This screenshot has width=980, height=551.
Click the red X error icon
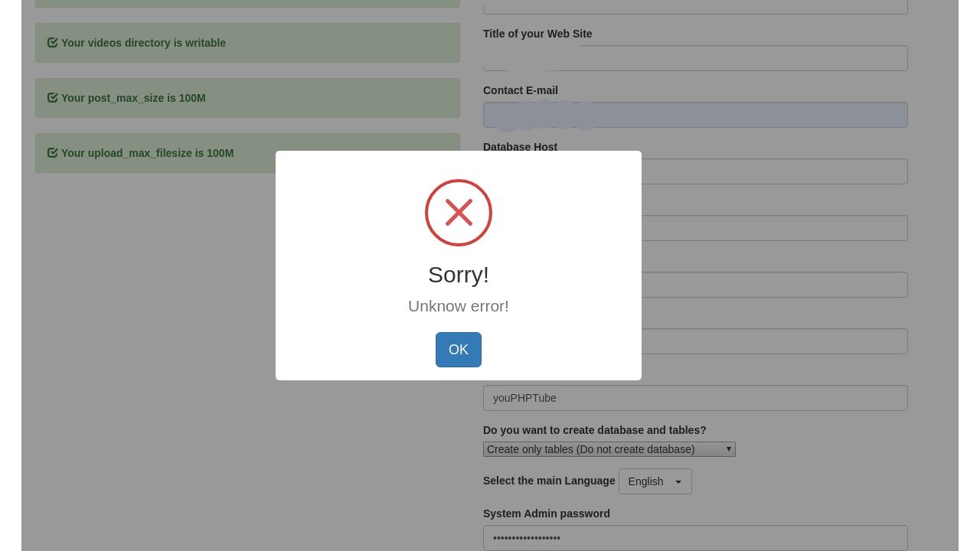click(x=459, y=213)
